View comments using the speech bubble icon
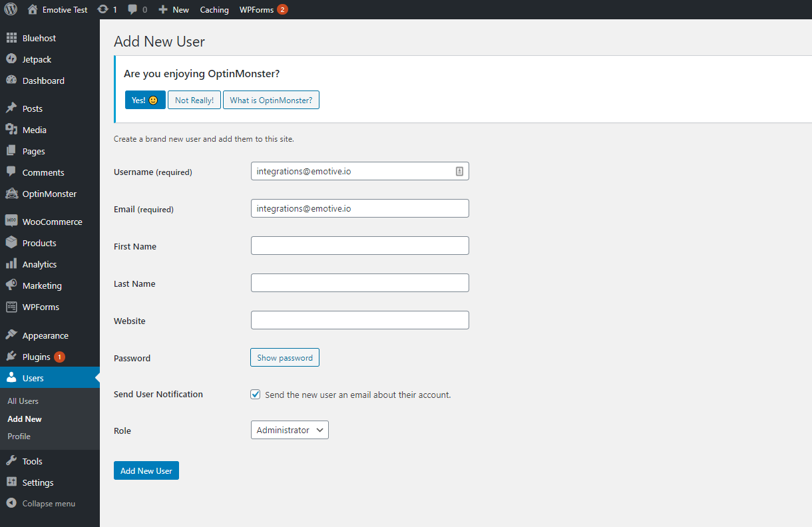 [133, 9]
